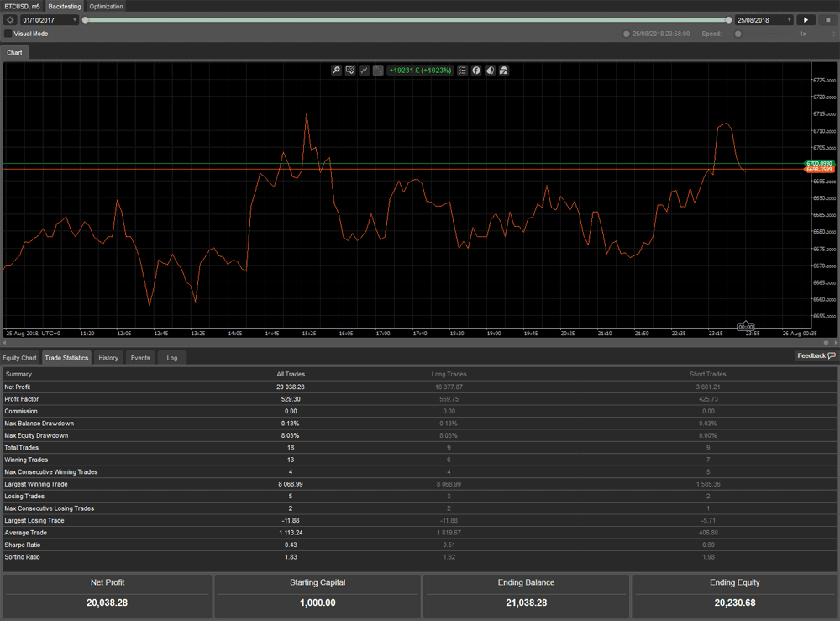The image size is (840, 621).
Task: Click the shapes drawing objects icon
Action: point(504,71)
